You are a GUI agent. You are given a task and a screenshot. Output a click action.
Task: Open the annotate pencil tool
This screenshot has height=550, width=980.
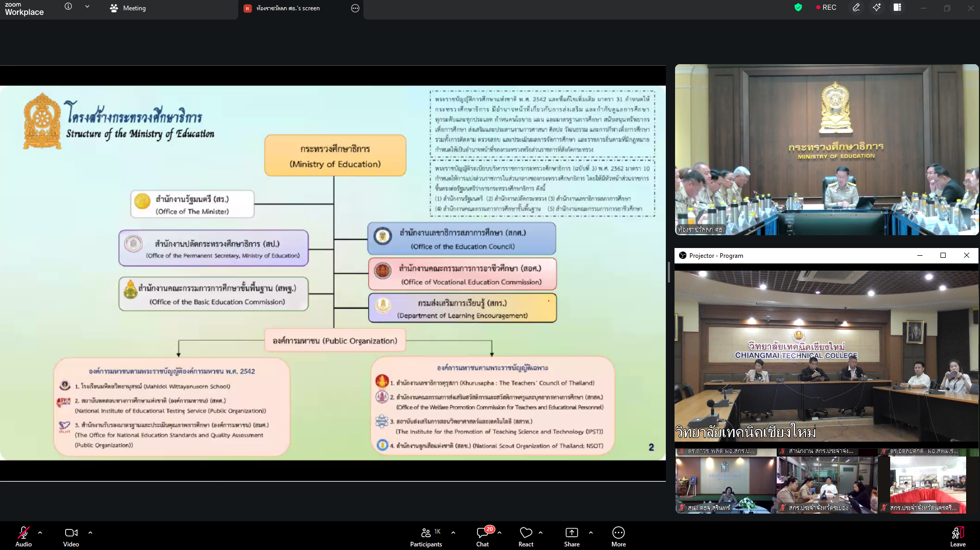coord(856,8)
